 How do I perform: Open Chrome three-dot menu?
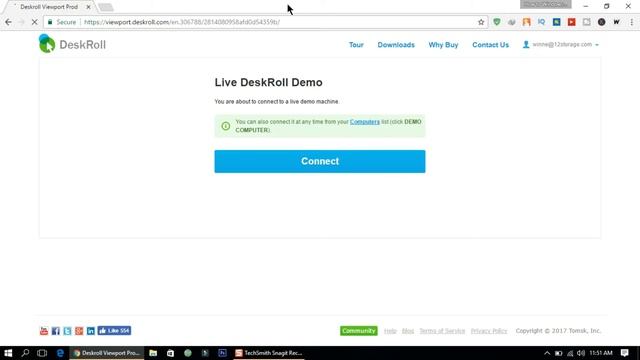tap(631, 22)
